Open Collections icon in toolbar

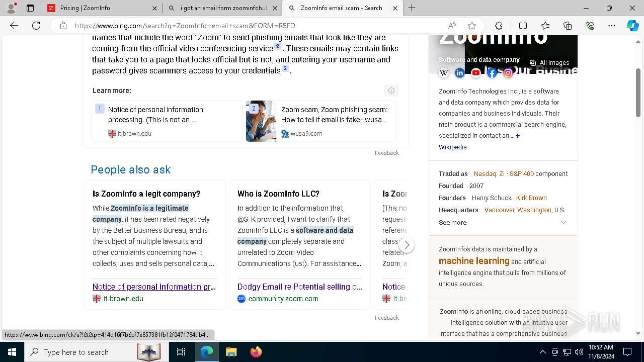568,26
